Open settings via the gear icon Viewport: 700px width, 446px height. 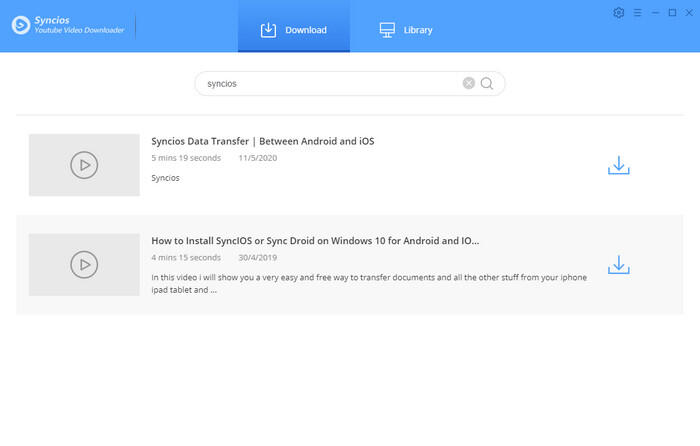(x=618, y=13)
